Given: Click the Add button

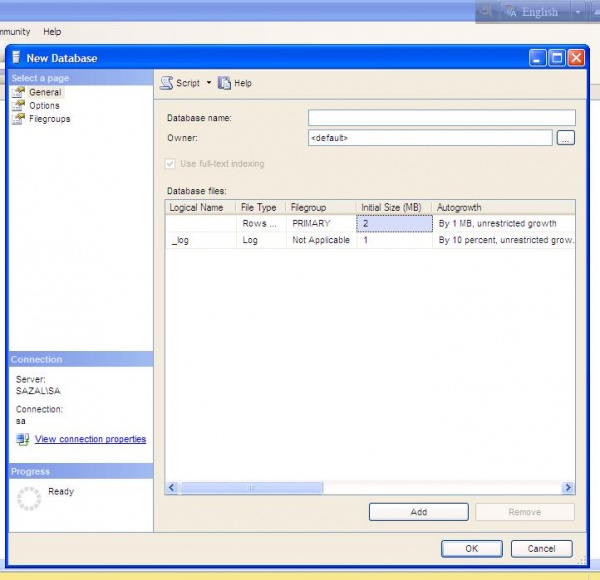Looking at the screenshot, I should coord(419,512).
